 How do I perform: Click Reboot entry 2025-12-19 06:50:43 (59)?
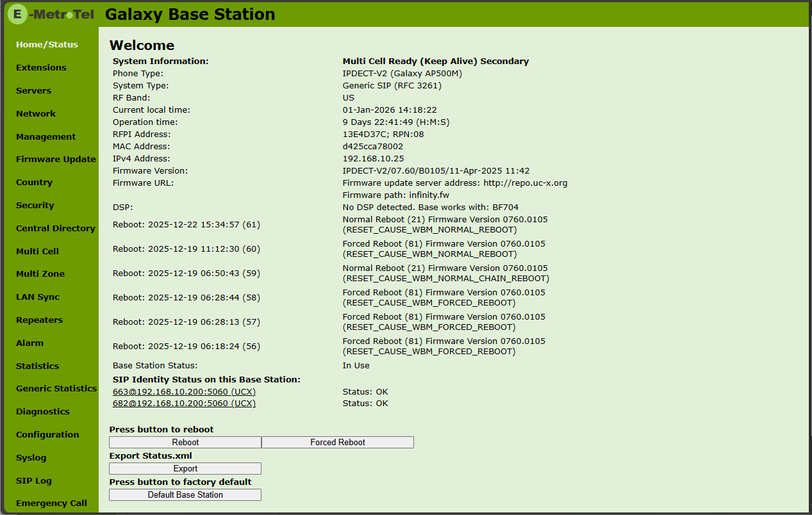pyautogui.click(x=186, y=274)
